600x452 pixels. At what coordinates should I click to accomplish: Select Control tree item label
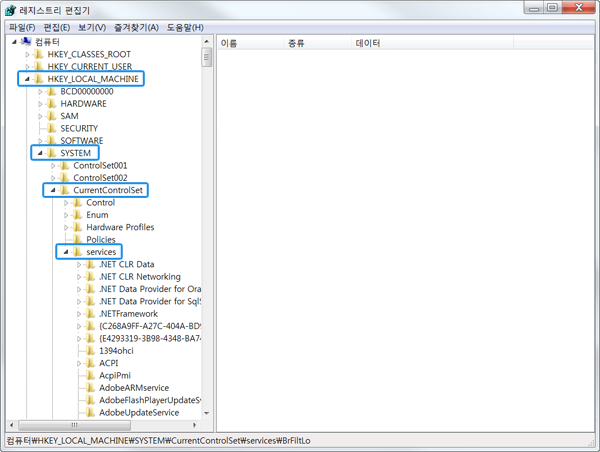(100, 202)
